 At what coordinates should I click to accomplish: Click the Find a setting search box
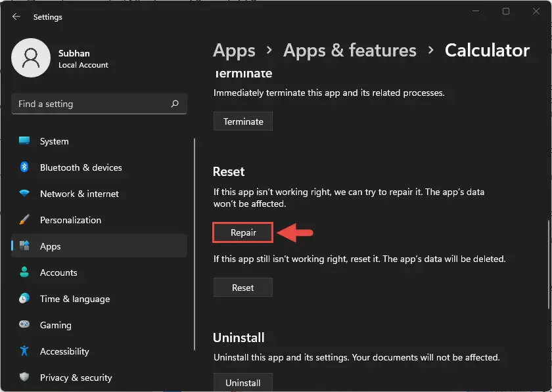click(x=99, y=104)
